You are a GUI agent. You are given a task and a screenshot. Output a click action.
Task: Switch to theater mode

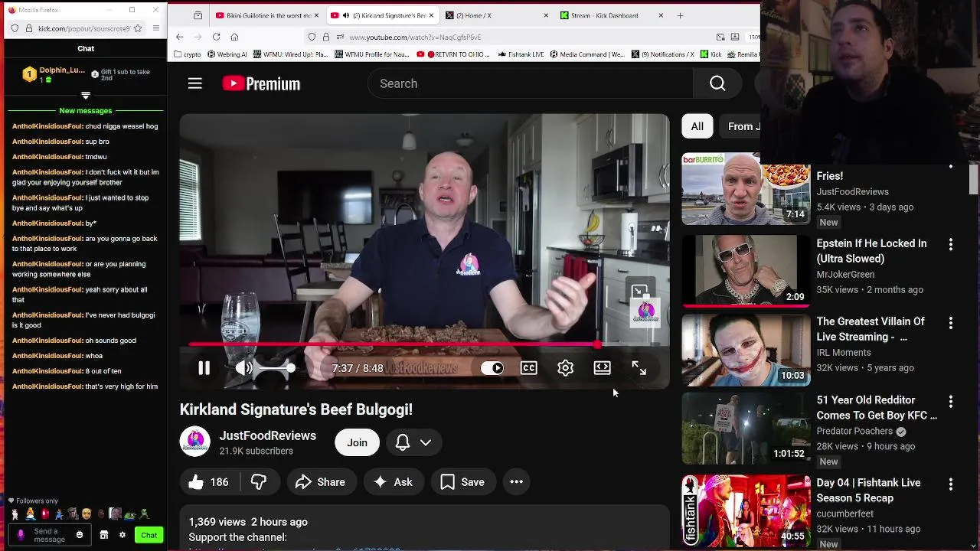coord(602,368)
